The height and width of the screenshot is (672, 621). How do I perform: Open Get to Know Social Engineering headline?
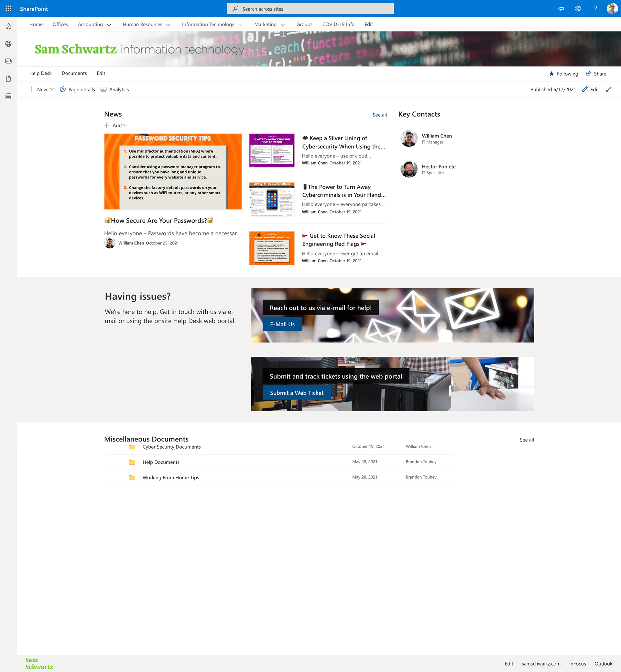pyautogui.click(x=339, y=240)
